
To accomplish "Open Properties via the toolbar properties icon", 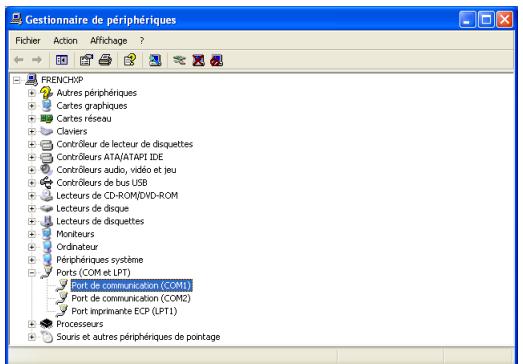I will (86, 60).
